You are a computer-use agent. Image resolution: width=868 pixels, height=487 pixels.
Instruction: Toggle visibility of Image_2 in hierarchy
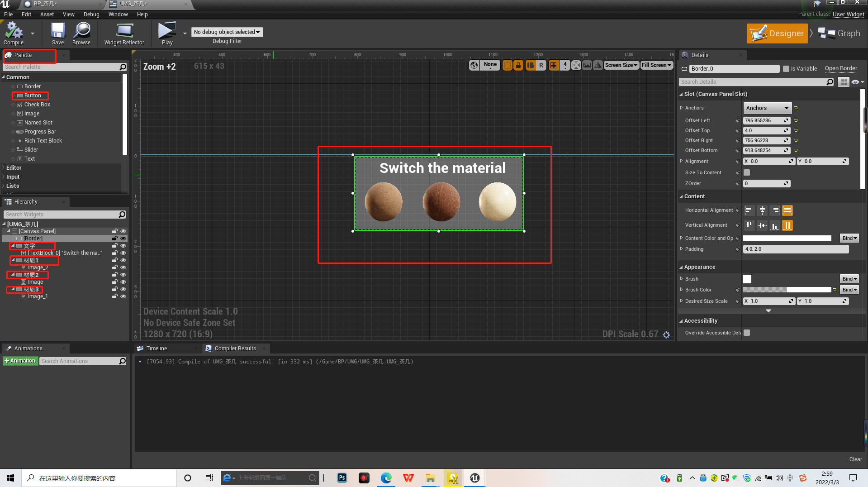pyautogui.click(x=123, y=267)
